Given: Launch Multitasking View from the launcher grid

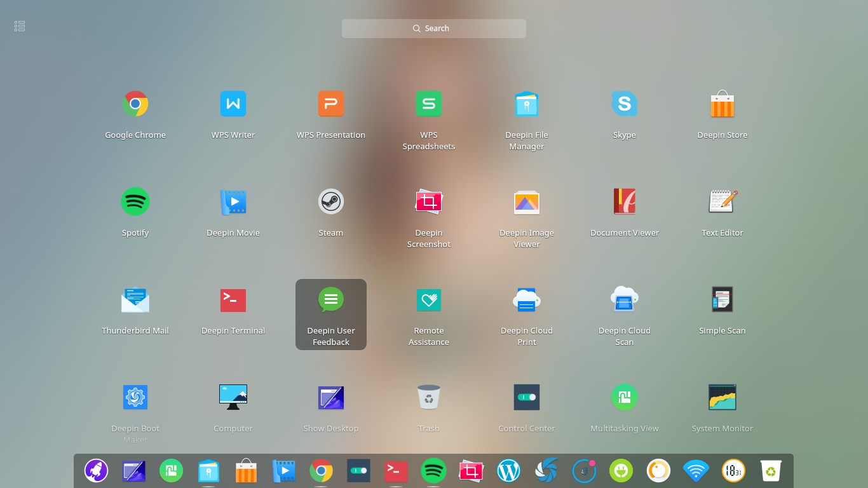Looking at the screenshot, I should (x=625, y=397).
